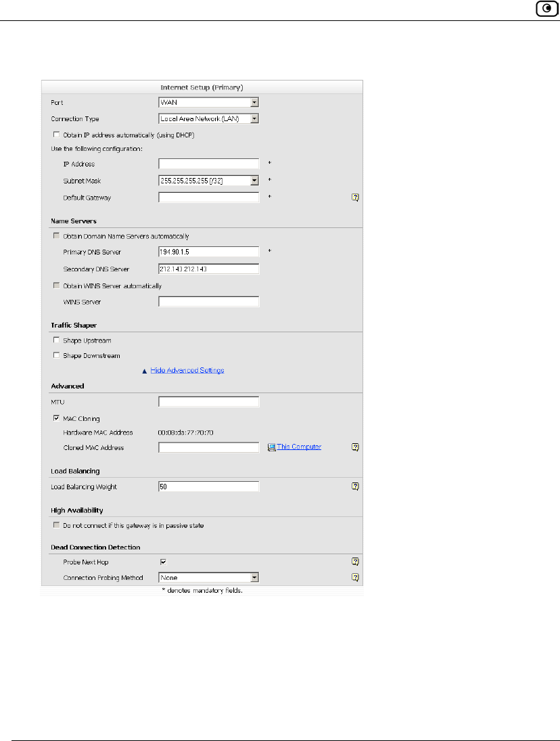This screenshot has width=560, height=741.
Task: Click the Primary DNS Server field
Action: 209,252
